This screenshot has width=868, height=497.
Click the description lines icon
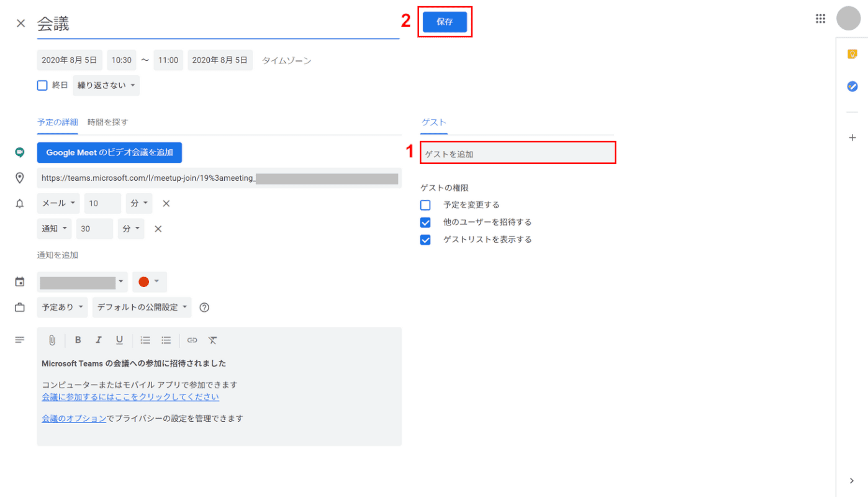(20, 340)
